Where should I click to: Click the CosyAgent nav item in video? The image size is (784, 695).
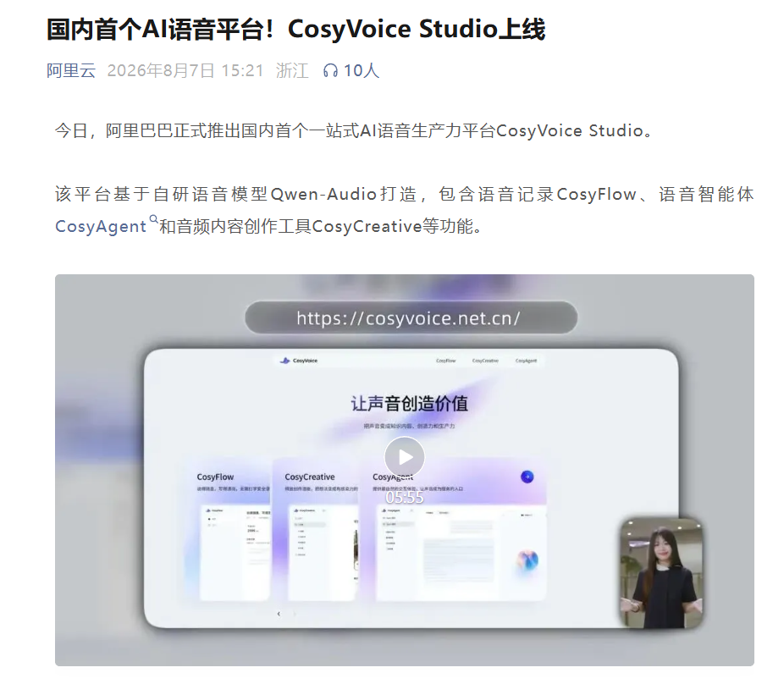(526, 361)
